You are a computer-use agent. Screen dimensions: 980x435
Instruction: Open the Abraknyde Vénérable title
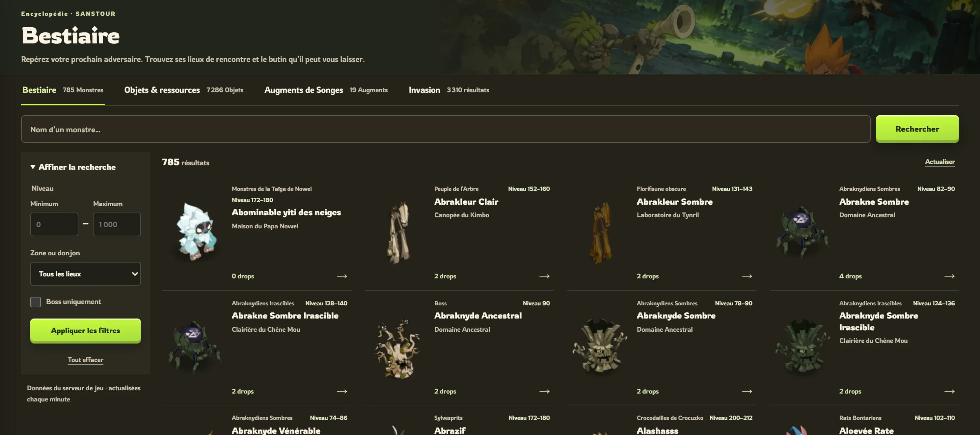[x=276, y=430]
